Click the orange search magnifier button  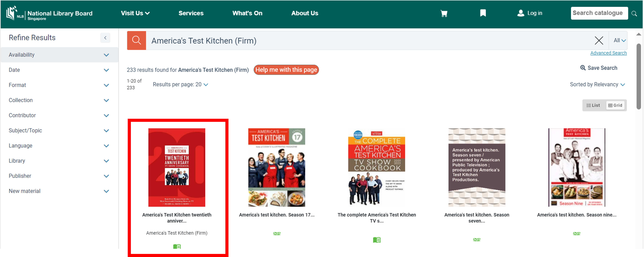pyautogui.click(x=137, y=41)
